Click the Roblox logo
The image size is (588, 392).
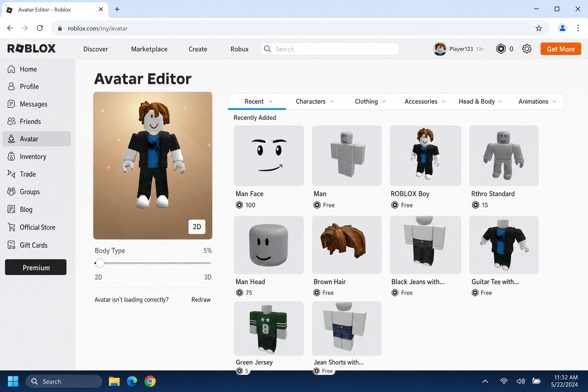tap(31, 49)
